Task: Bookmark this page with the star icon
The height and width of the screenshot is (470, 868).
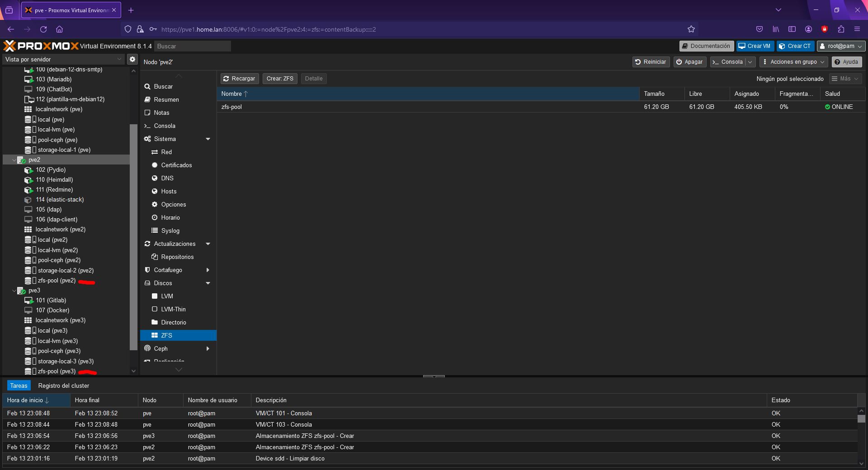Action: click(x=691, y=29)
